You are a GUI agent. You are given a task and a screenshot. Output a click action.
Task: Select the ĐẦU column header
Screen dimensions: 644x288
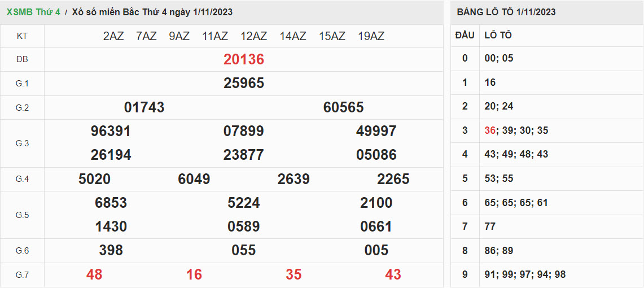(x=465, y=35)
